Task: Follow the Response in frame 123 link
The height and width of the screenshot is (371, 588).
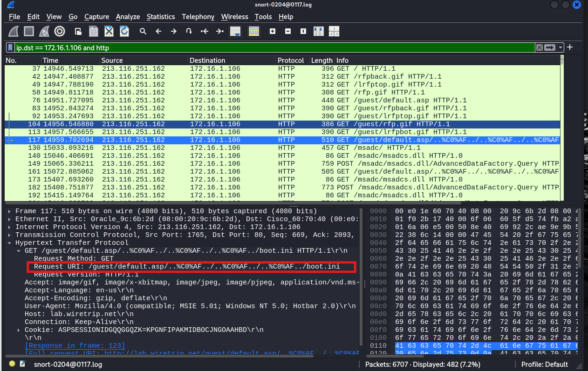Action: click(x=75, y=345)
